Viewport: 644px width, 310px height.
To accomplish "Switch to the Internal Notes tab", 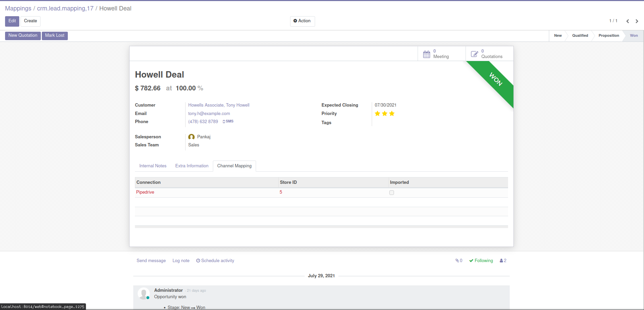I will click(x=153, y=166).
